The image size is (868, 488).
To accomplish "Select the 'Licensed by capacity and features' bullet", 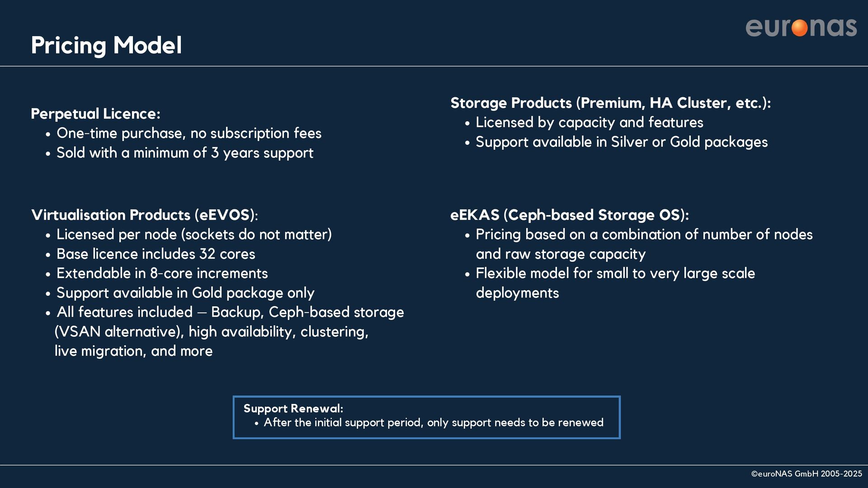I will pyautogui.click(x=590, y=122).
